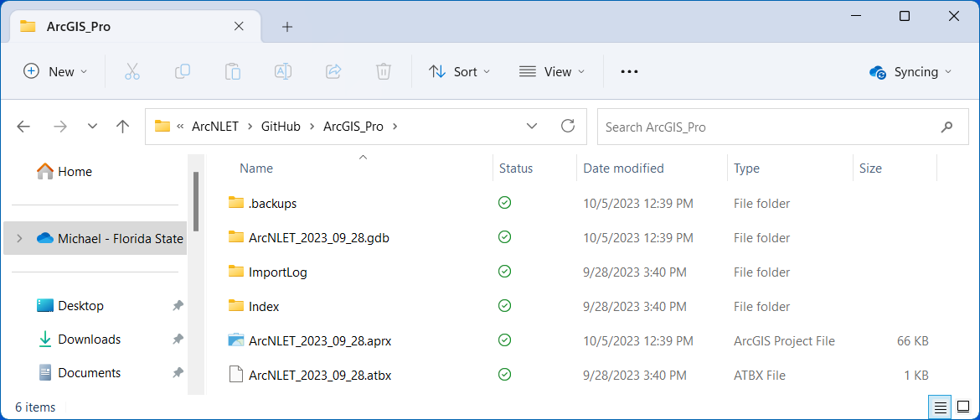Refresh the ArcGIS_Pro folder view
Viewport: 980px width, 420px height.
tap(568, 126)
